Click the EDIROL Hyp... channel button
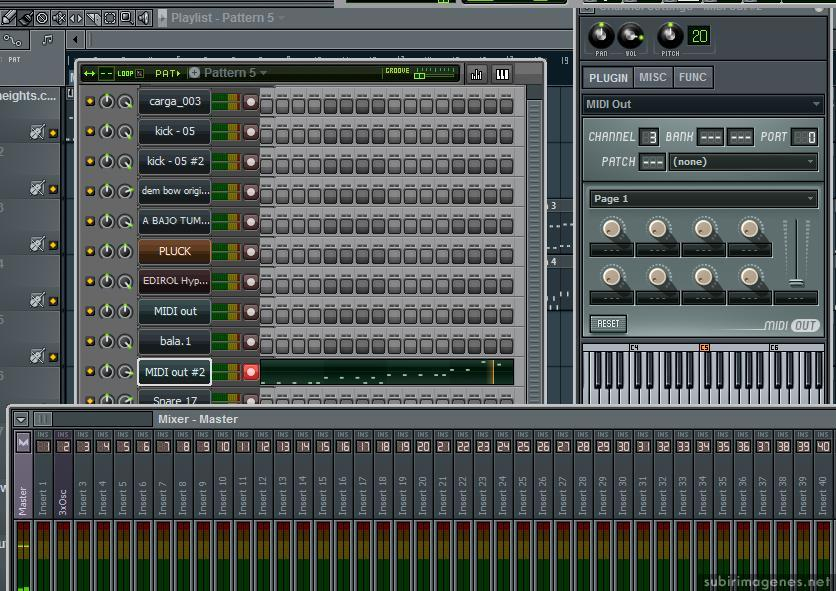This screenshot has height=591, width=836. 175,281
